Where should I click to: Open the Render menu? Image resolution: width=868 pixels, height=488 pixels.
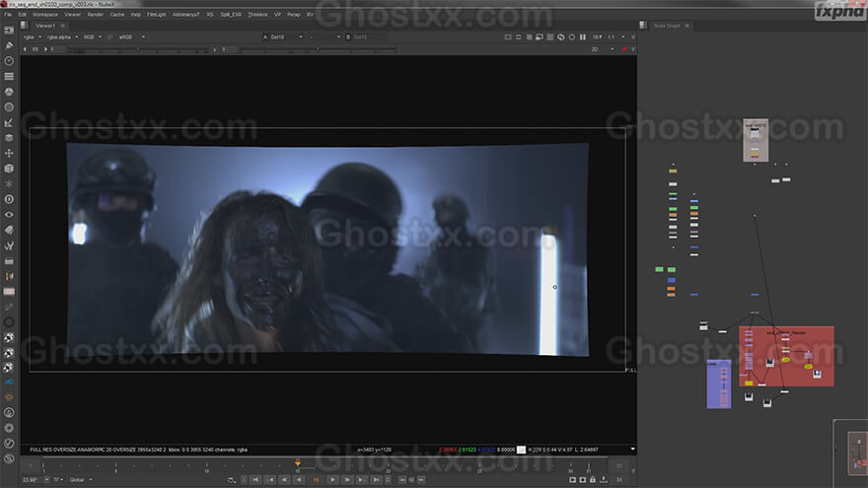96,15
